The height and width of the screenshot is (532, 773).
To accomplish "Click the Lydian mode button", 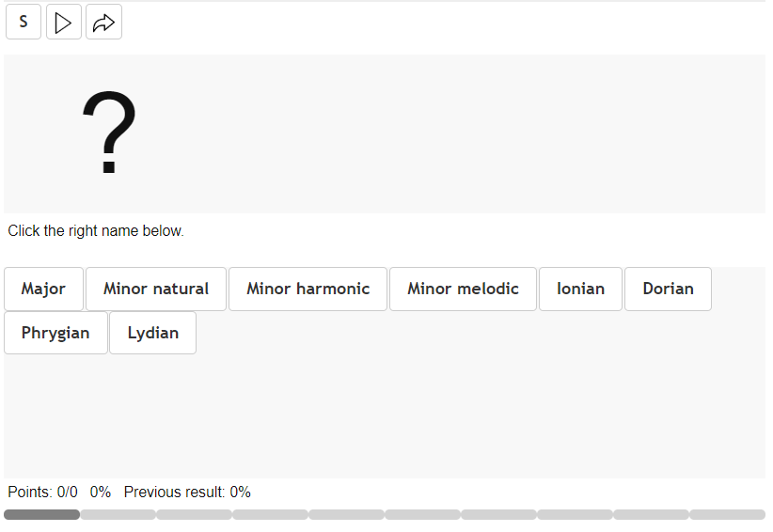I will click(x=152, y=333).
